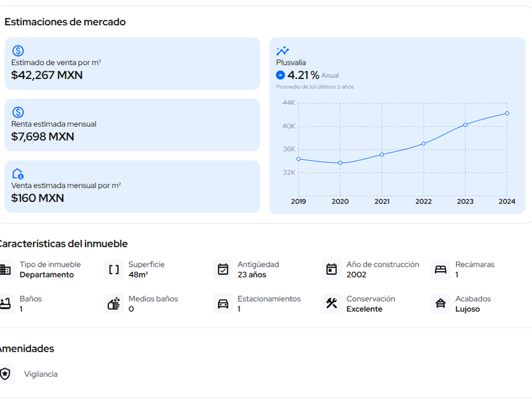Click the house icon above monthly sale estimate
Viewport: 532px width, 399px height.
[18, 174]
